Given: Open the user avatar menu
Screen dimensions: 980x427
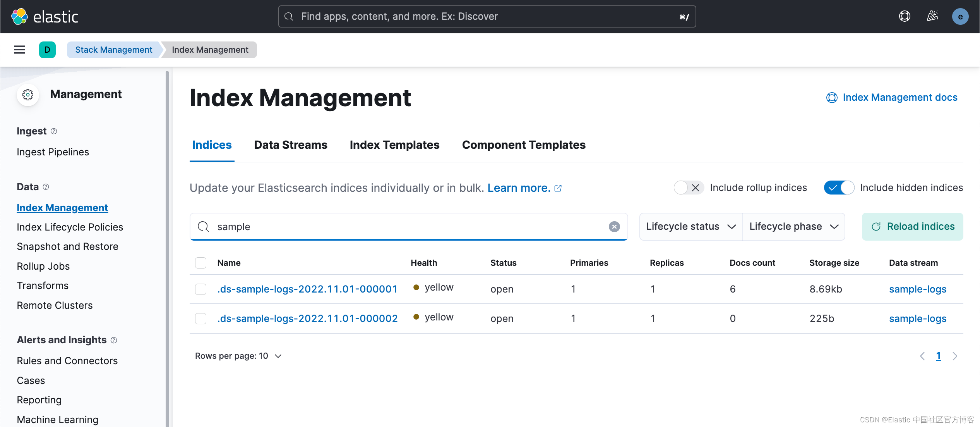Looking at the screenshot, I should point(960,17).
